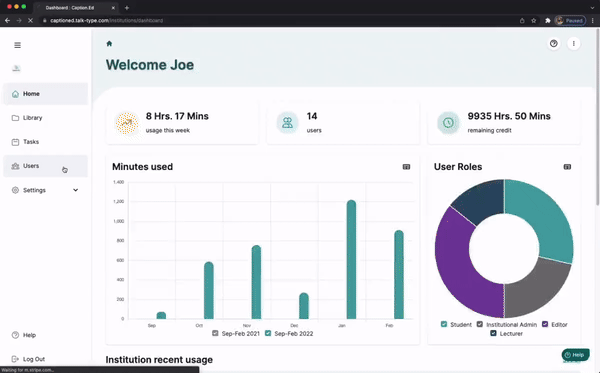Click the 9935 Hrs. 50 Mins credit text
Screen dimensions: 600x373
[509, 116]
